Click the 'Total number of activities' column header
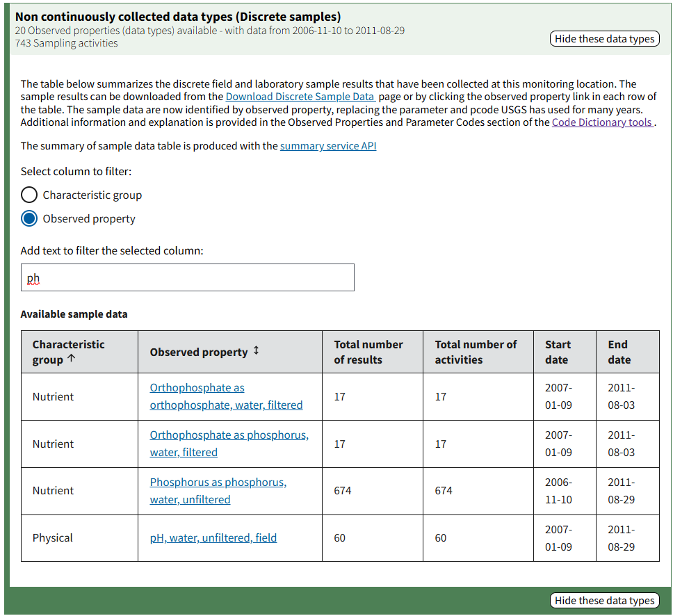 coord(478,352)
